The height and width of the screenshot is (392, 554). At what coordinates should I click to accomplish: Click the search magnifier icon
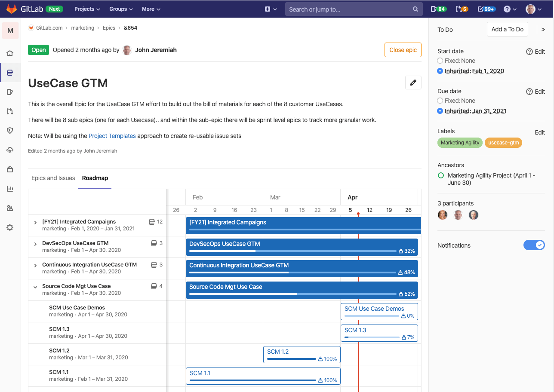415,9
